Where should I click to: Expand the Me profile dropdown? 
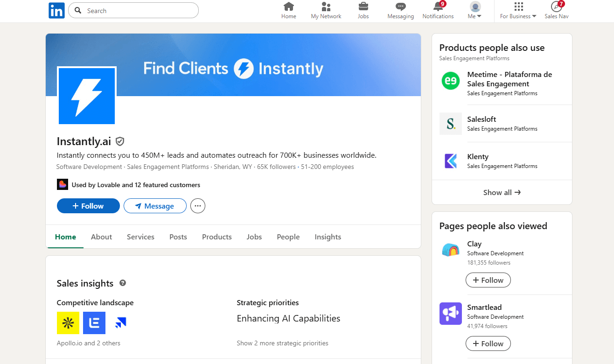tap(475, 11)
